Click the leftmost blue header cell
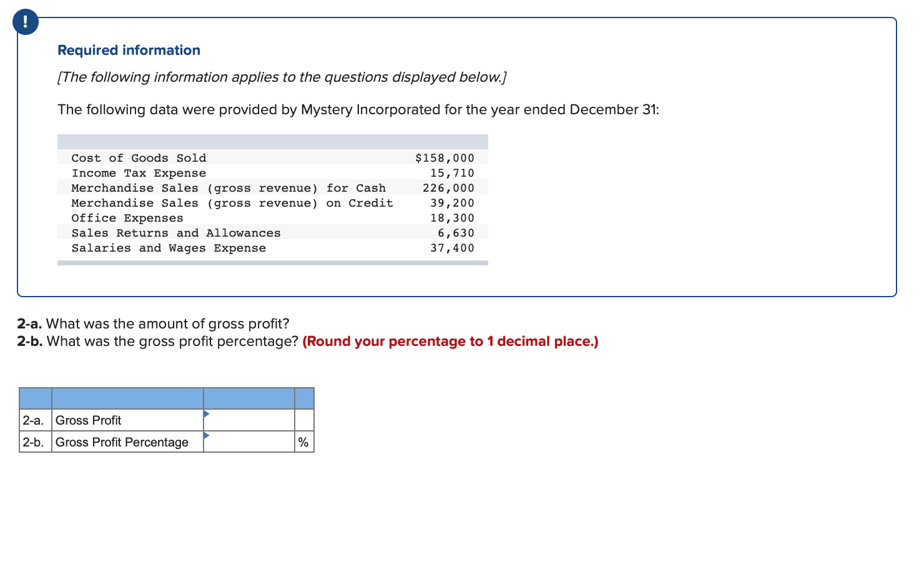 coord(35,398)
